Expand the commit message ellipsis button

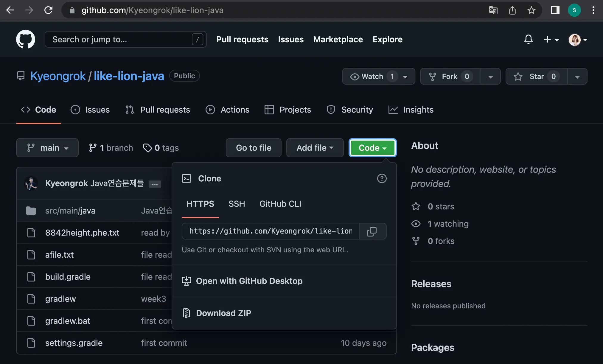(x=155, y=184)
